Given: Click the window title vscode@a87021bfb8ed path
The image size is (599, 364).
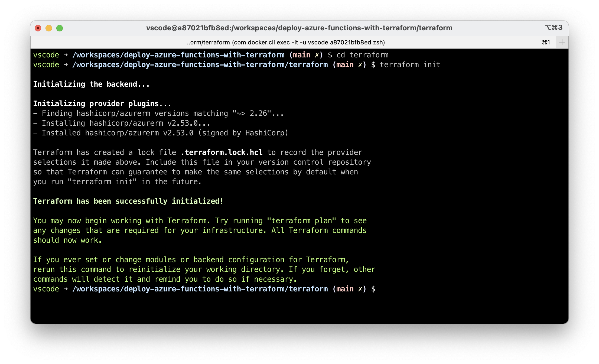Looking at the screenshot, I should coord(299,28).
